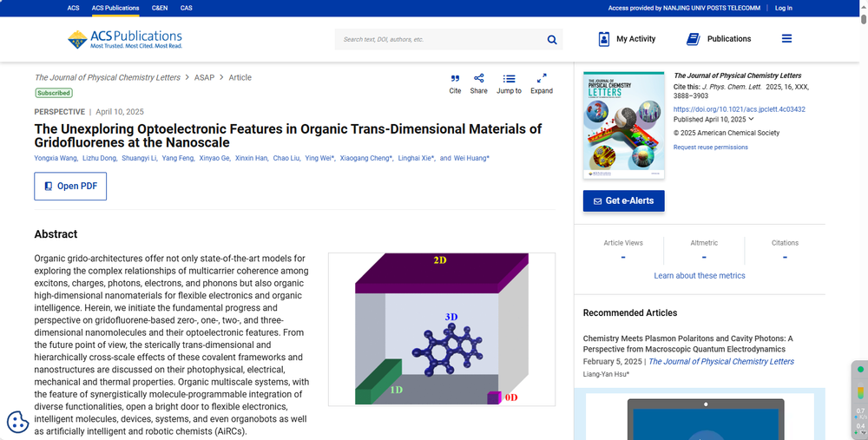This screenshot has height=440, width=868.
Task: Follow Request reuse permissions link
Action: 710,148
